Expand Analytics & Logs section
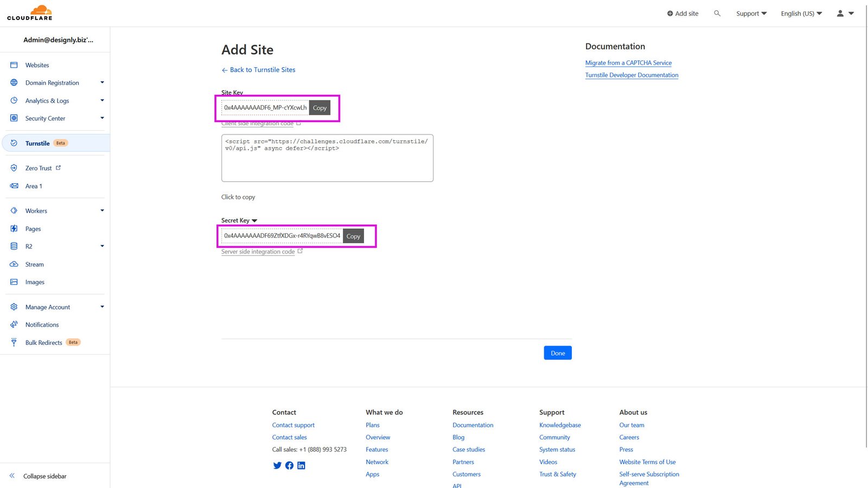 (x=102, y=100)
